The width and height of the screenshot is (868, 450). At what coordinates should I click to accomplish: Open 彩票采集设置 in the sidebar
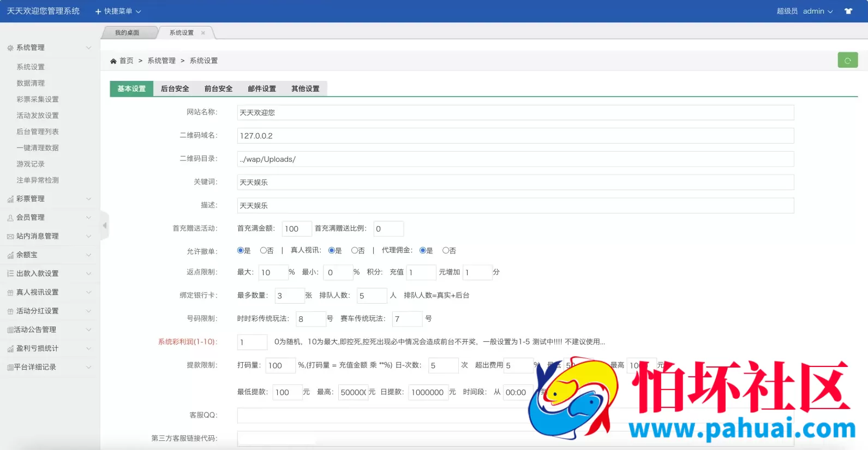coord(38,99)
